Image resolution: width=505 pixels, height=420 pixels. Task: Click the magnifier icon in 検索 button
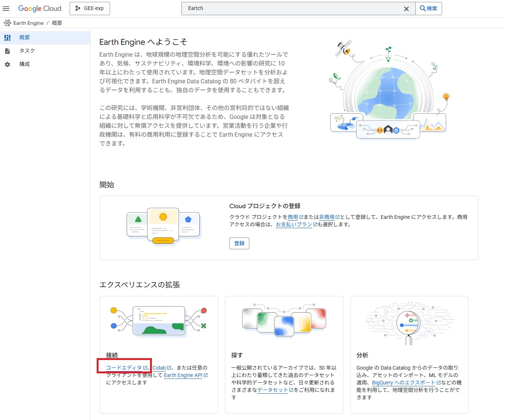423,9
